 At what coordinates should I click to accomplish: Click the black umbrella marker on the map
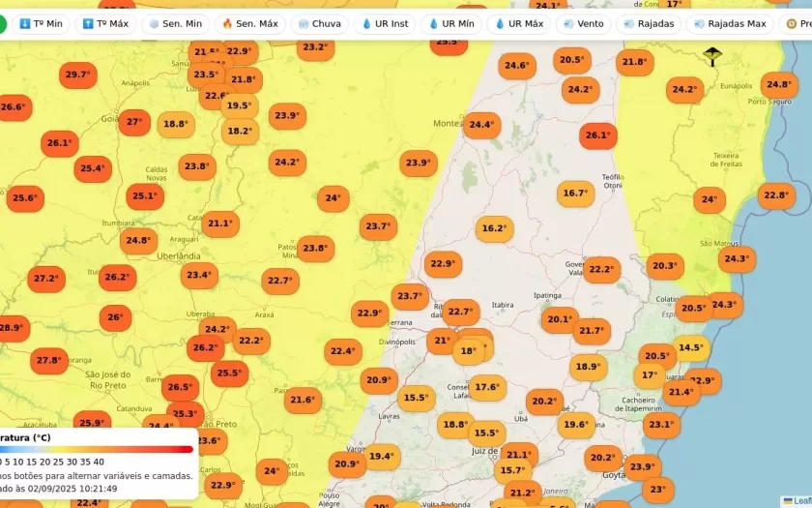712,56
